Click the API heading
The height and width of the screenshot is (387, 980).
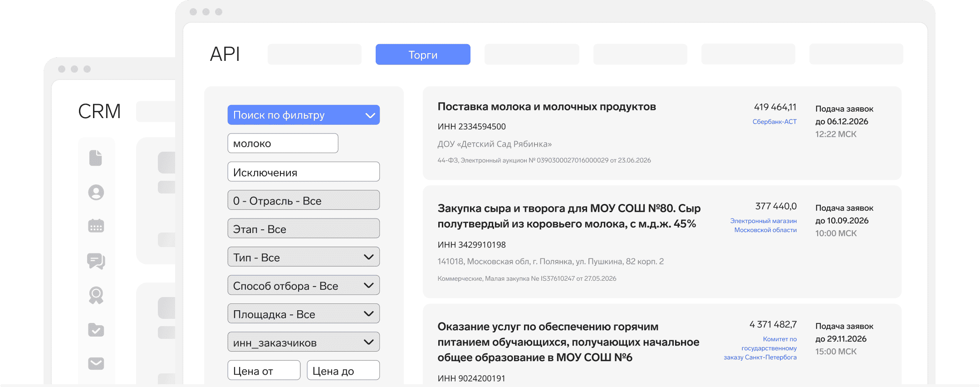click(x=225, y=54)
